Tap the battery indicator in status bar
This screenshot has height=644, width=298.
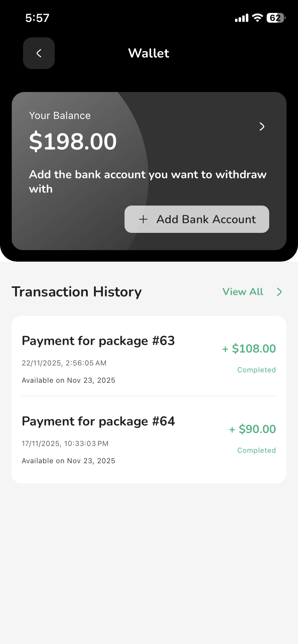(276, 18)
